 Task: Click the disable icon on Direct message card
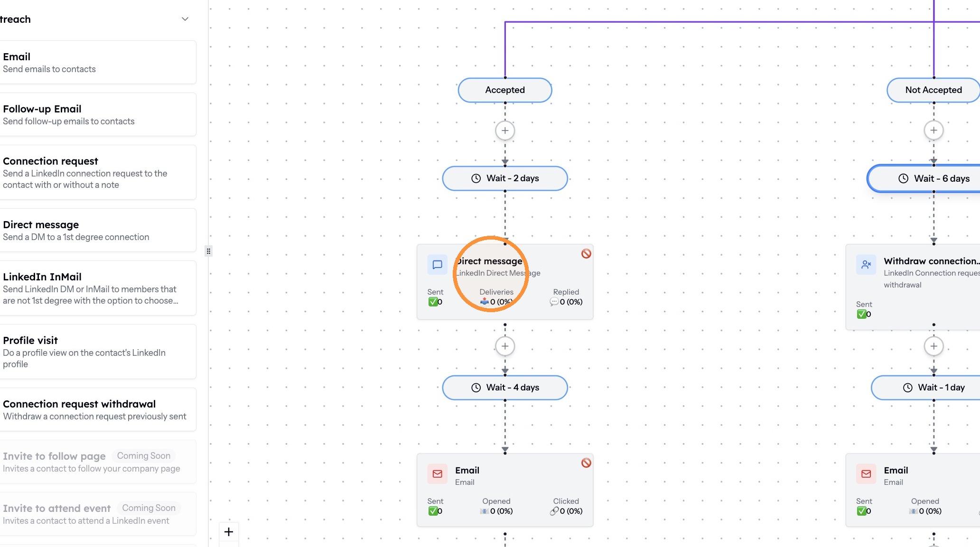[586, 254]
